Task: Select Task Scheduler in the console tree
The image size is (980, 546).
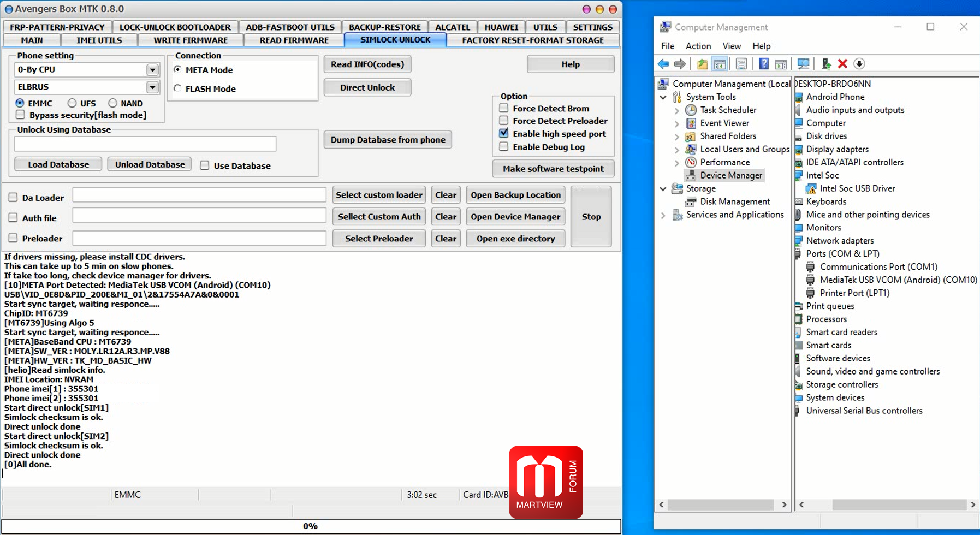Action: tap(728, 110)
